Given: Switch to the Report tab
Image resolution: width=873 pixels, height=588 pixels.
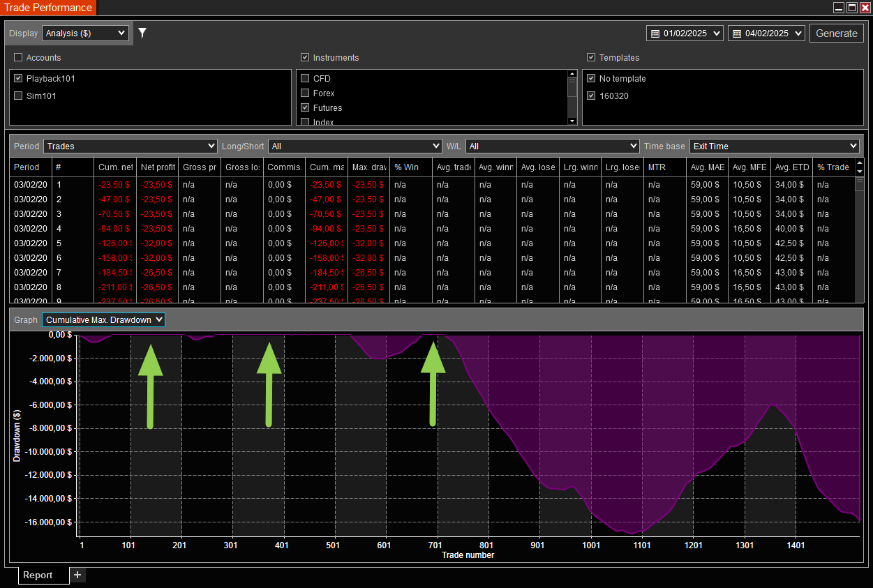Looking at the screenshot, I should 38,575.
